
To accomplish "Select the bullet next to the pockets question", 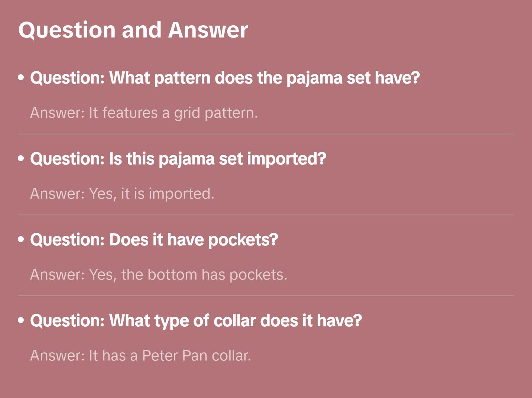I will point(21,239).
